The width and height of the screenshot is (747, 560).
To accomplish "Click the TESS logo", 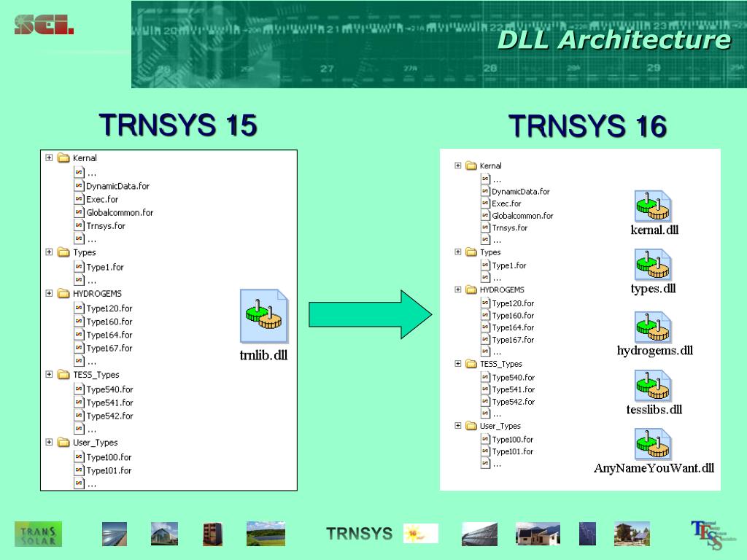I will tap(713, 534).
